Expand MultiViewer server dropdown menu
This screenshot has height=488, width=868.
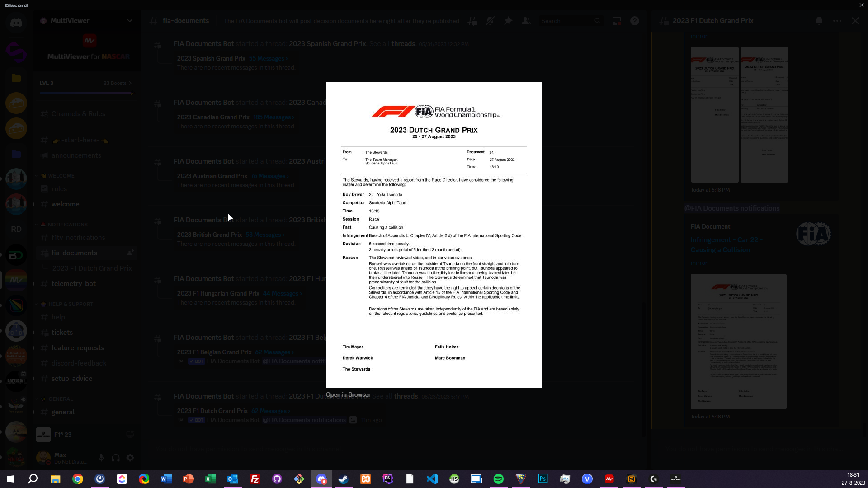[x=129, y=21]
